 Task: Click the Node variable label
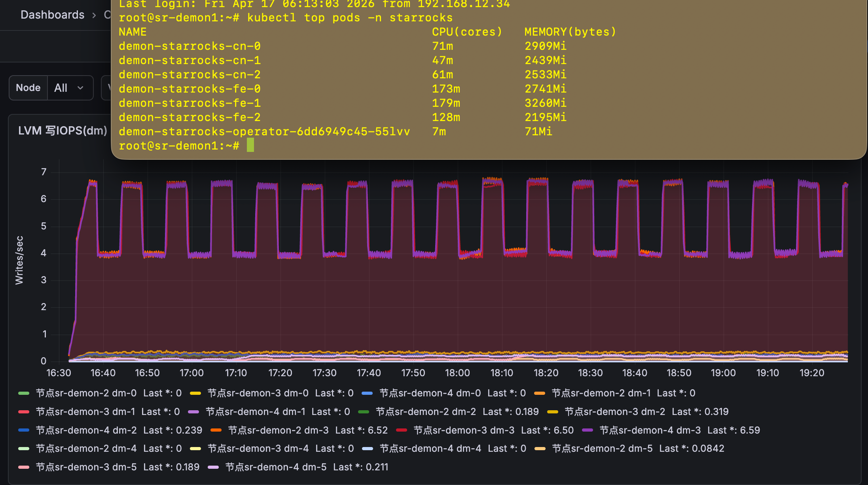tap(28, 88)
